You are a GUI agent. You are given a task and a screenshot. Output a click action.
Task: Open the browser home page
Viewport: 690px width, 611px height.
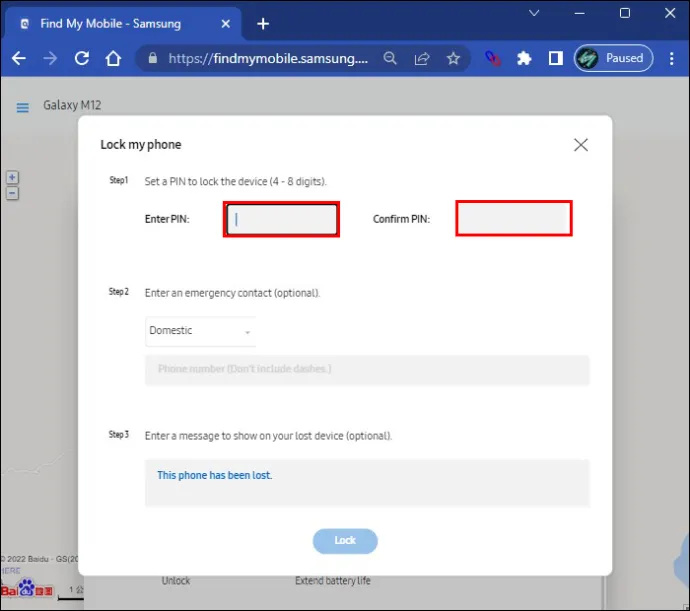(113, 58)
